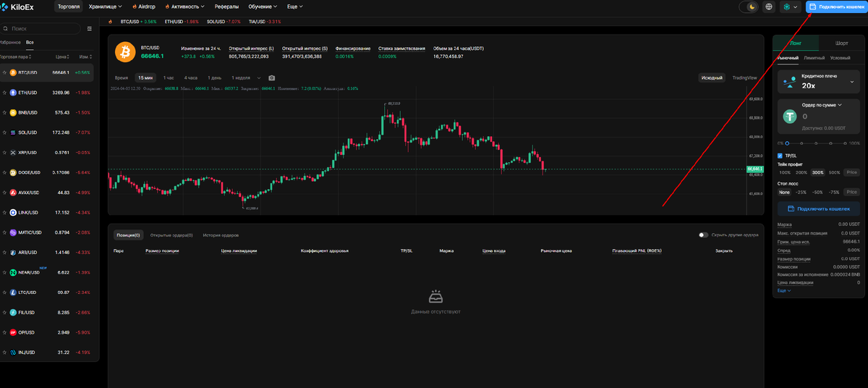Switch to История ордеров tab

221,235
